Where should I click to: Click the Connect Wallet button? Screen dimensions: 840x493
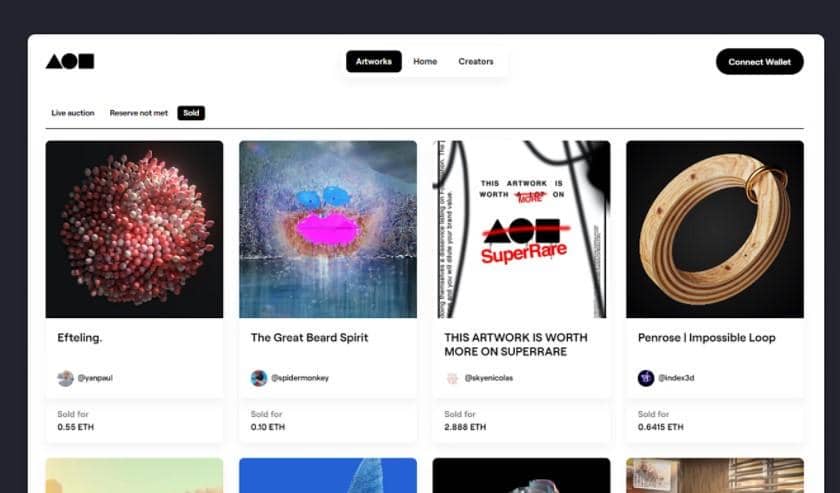(760, 62)
